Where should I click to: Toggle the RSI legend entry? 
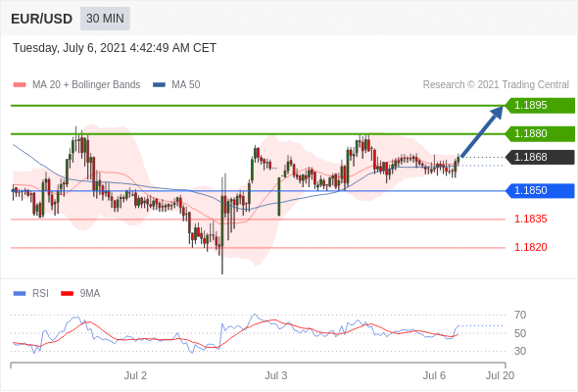pos(31,294)
